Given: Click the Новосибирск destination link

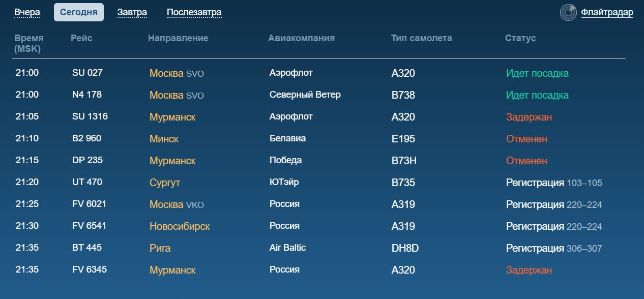Looking at the screenshot, I should tap(180, 226).
